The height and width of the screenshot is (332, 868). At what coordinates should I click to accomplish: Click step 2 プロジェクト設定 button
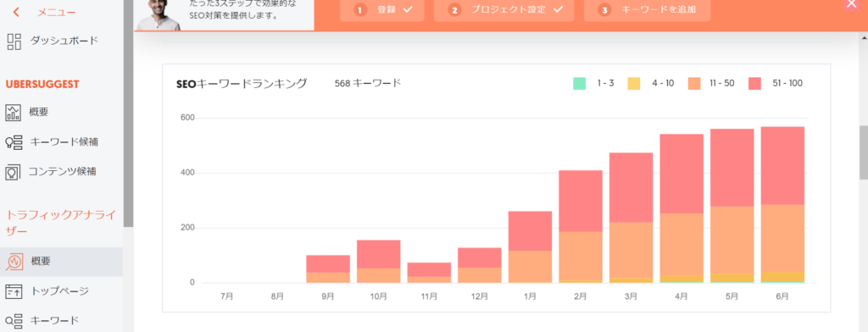pyautogui.click(x=504, y=10)
